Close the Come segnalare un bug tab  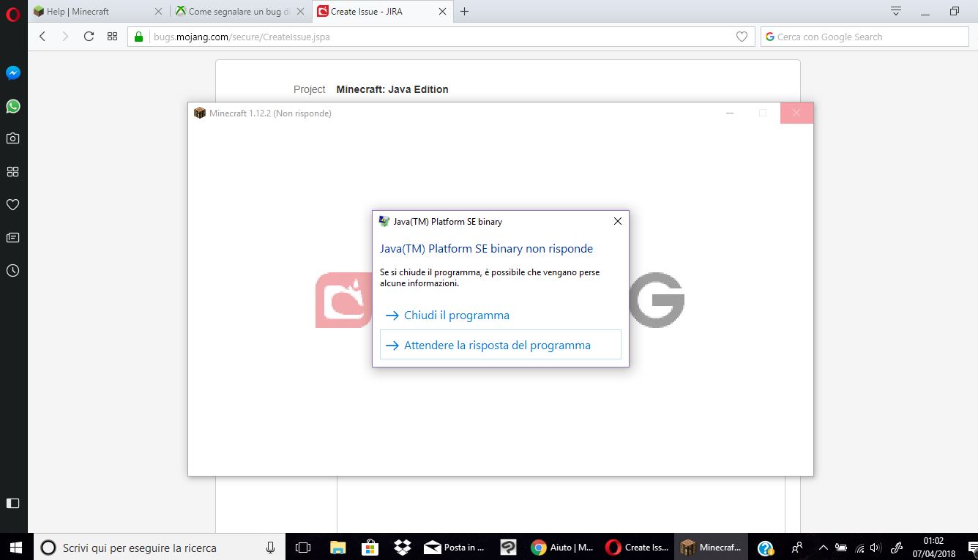tap(300, 12)
